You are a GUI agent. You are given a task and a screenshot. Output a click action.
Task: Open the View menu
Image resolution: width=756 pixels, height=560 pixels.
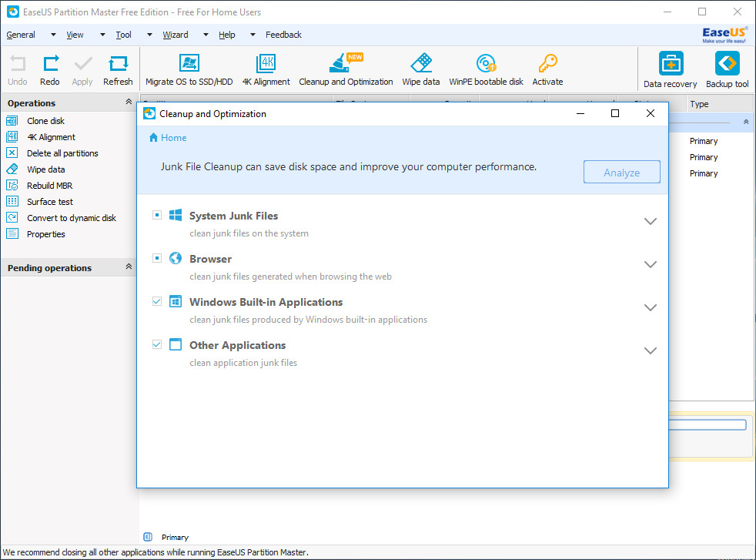[x=75, y=35]
